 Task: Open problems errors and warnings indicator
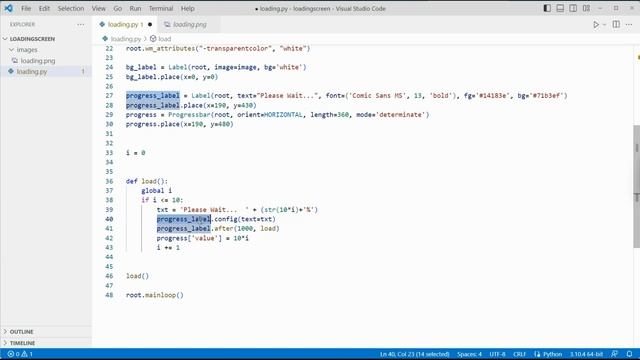coord(20,354)
